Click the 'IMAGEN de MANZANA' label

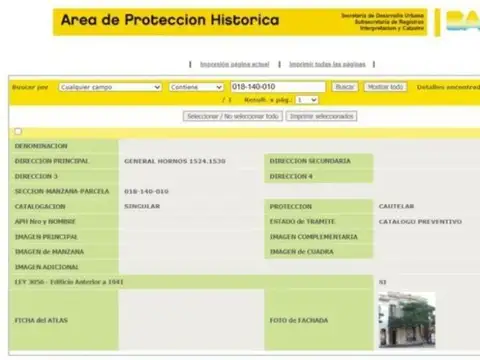[x=49, y=252]
